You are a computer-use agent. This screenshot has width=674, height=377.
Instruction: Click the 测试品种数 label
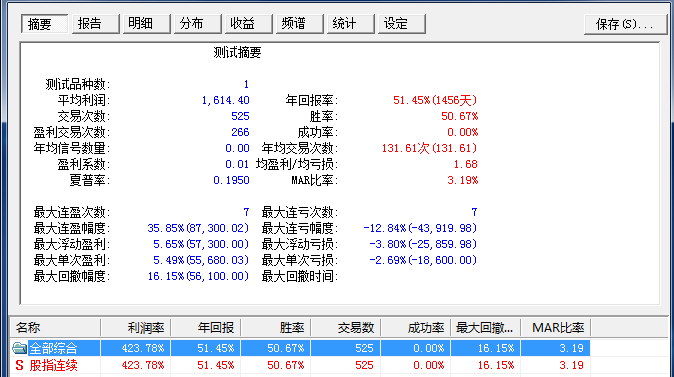[78, 84]
